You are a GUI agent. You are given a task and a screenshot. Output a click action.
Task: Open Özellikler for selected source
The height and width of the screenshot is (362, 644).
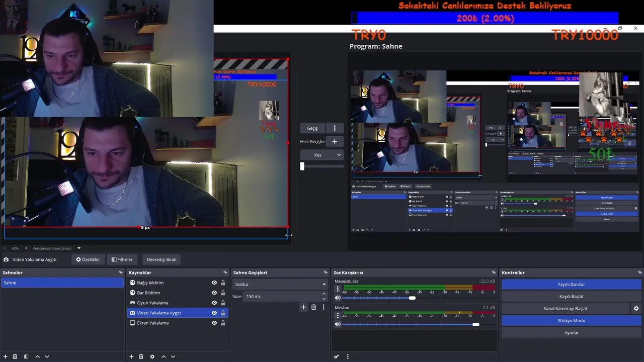point(88,259)
